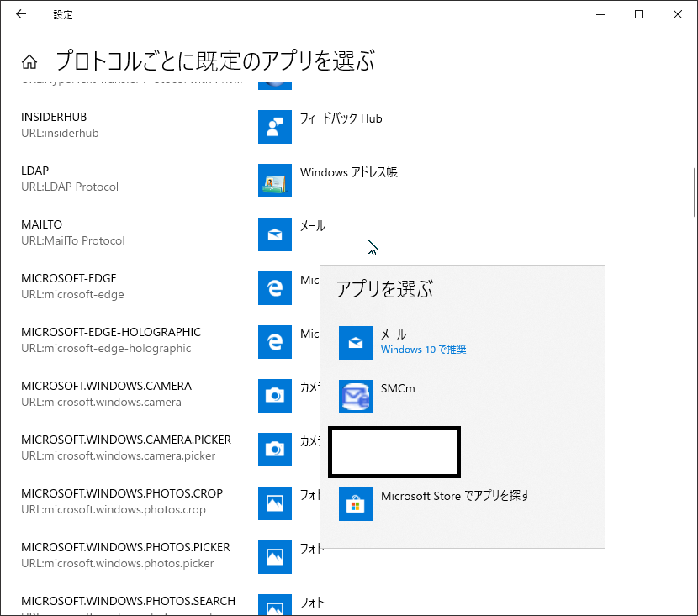Click the URL:microsoft-edge-holographic description

[106, 348]
